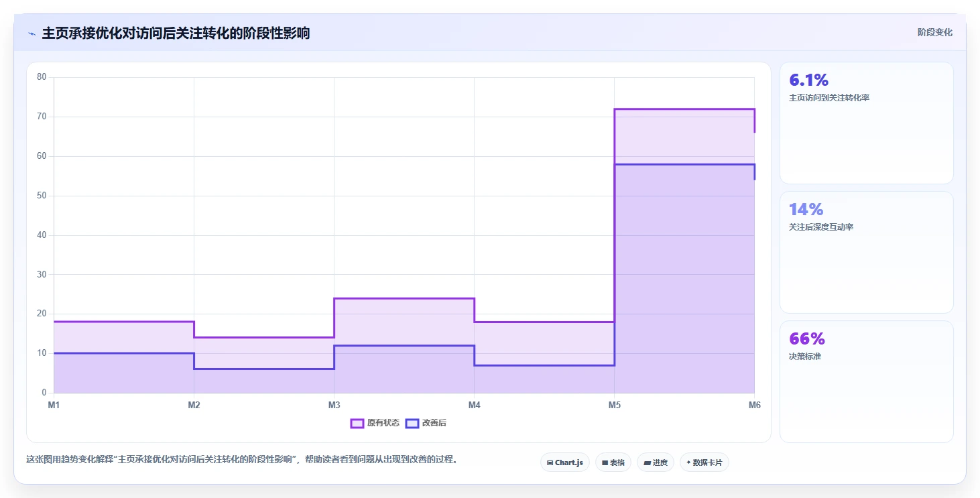Click the purple line's M5–M6 step at 72

(684, 109)
